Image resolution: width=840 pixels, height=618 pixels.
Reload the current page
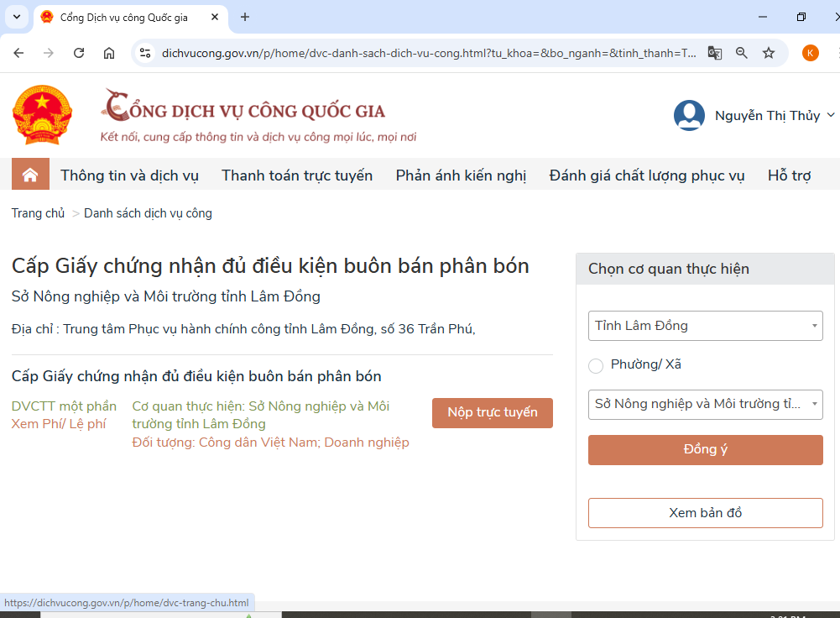(x=79, y=53)
